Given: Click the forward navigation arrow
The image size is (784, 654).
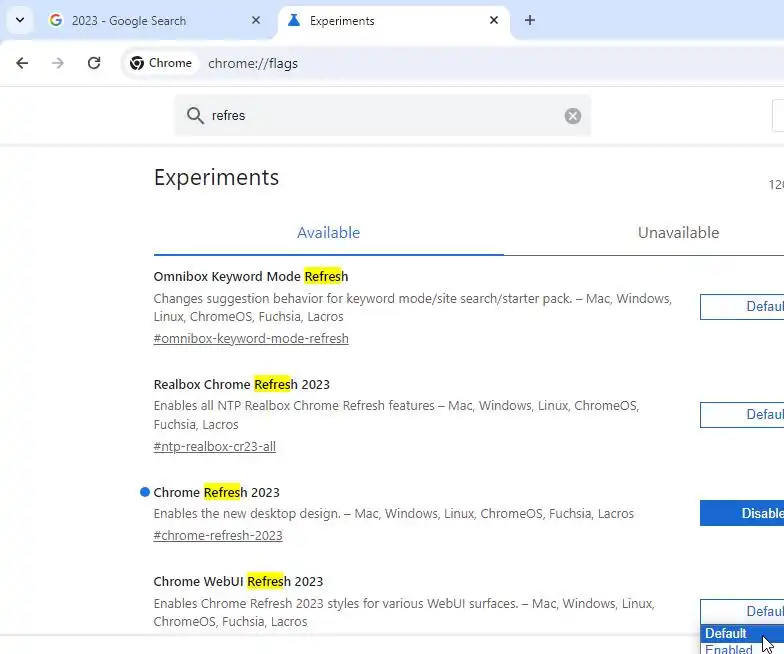Looking at the screenshot, I should click(58, 63).
